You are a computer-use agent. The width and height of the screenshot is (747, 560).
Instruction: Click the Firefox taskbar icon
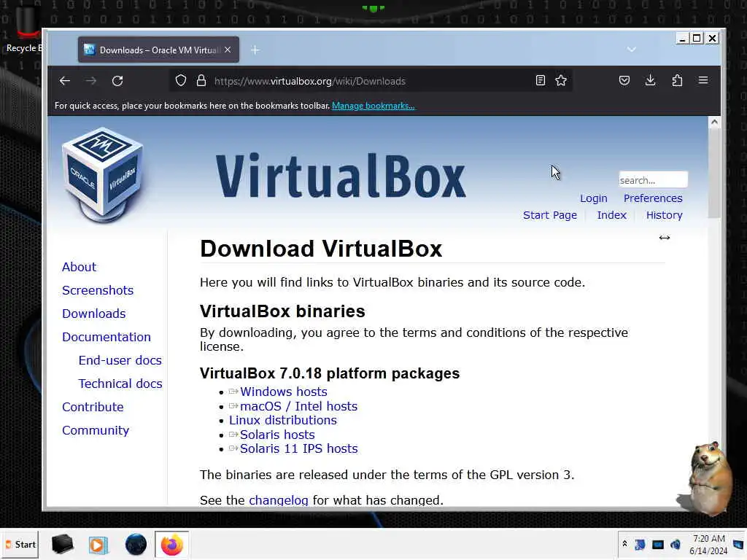[x=171, y=545]
